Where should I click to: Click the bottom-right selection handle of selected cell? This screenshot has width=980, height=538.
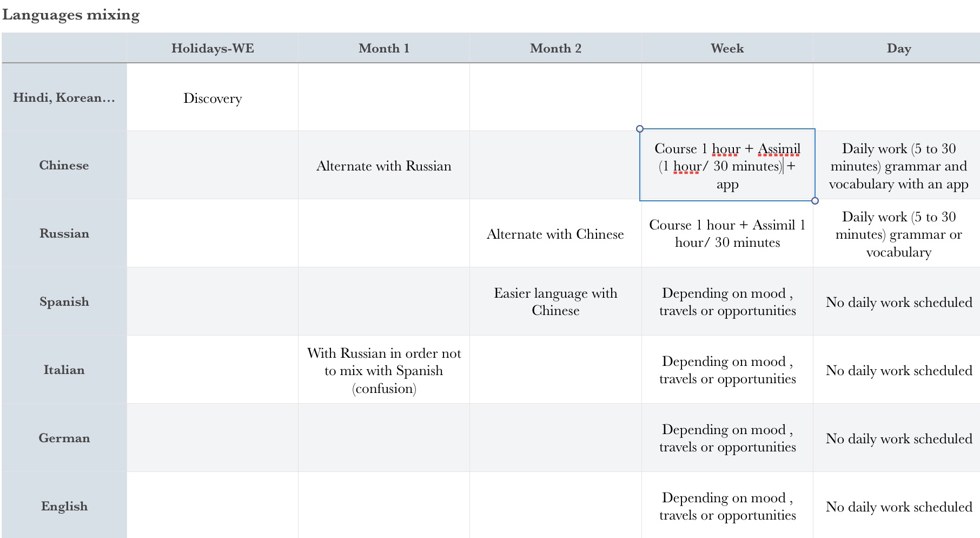tap(815, 201)
